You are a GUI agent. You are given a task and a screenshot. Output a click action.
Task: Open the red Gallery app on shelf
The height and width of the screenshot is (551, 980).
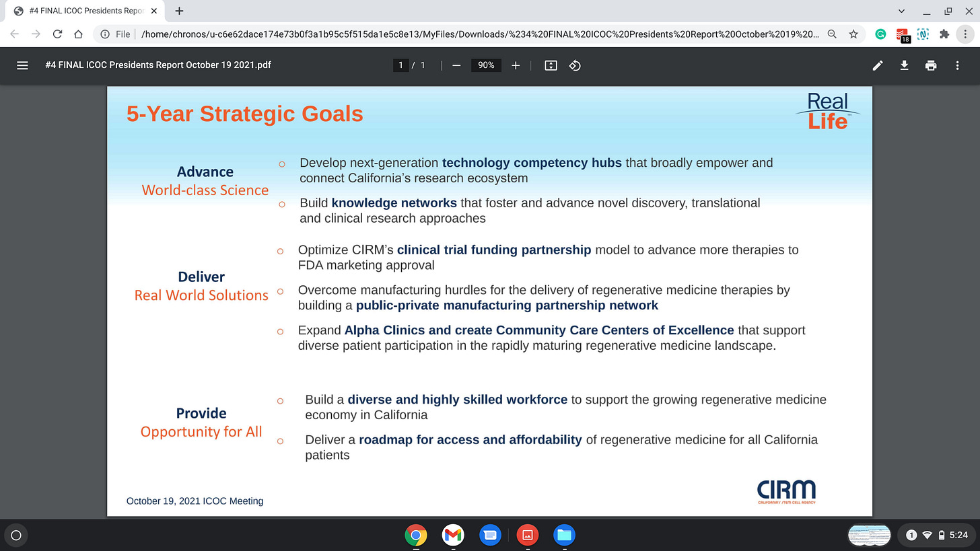pyautogui.click(x=528, y=536)
